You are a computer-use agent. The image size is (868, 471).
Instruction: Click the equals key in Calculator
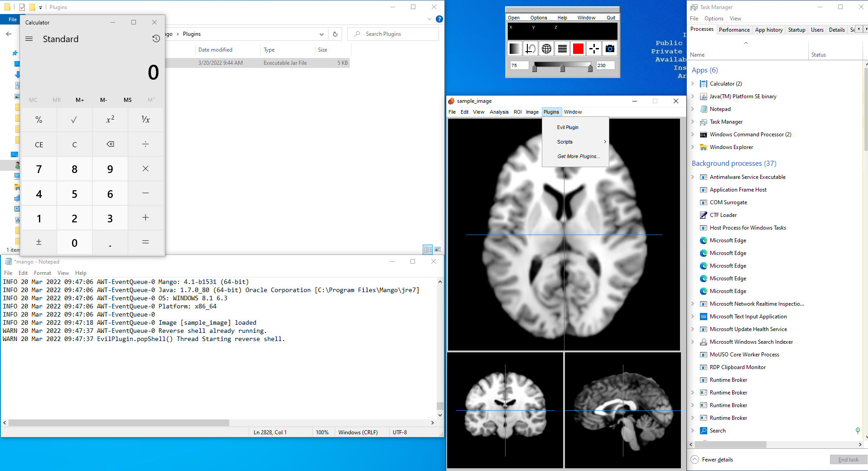(x=145, y=242)
